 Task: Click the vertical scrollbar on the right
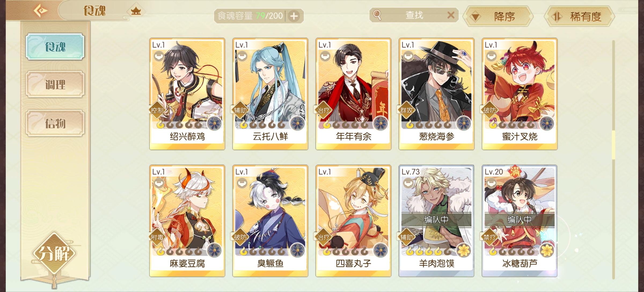coord(613,160)
